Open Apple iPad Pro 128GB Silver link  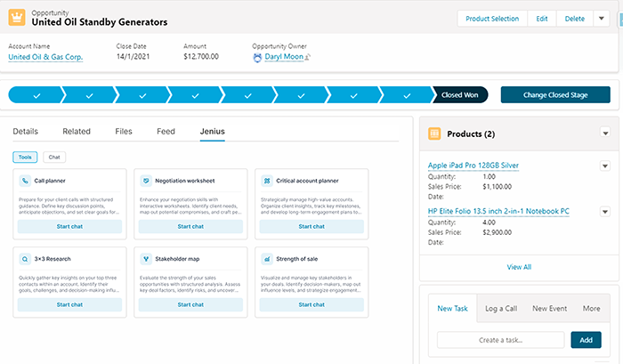(473, 166)
